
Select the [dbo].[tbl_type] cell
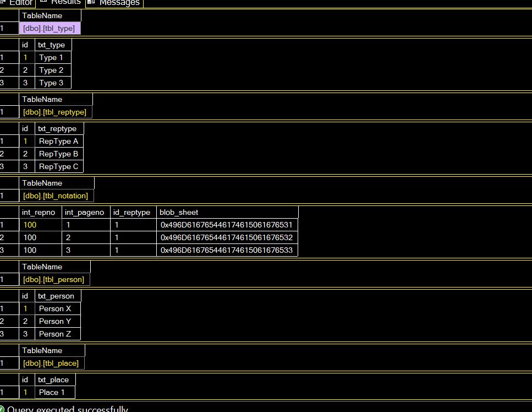[x=50, y=28]
